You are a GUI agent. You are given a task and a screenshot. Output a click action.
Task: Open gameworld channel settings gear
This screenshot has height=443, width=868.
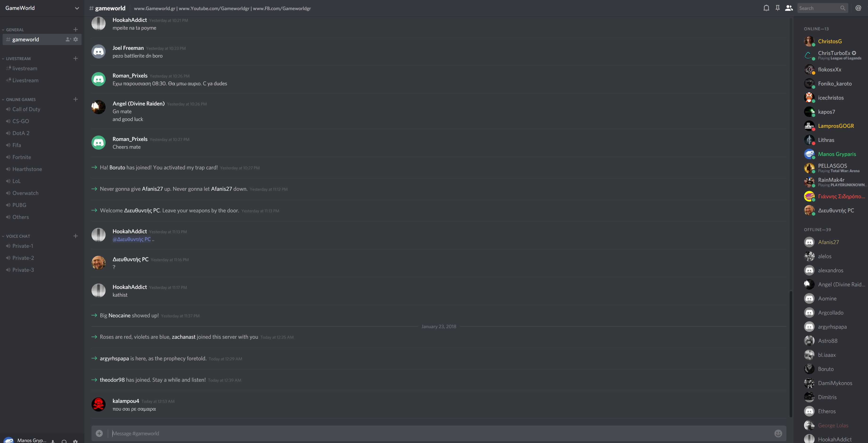(x=75, y=39)
